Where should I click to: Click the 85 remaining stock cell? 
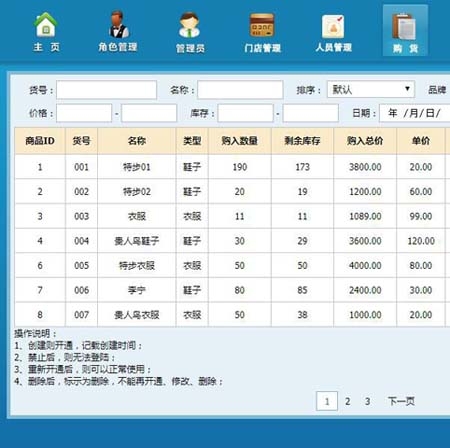coord(302,290)
